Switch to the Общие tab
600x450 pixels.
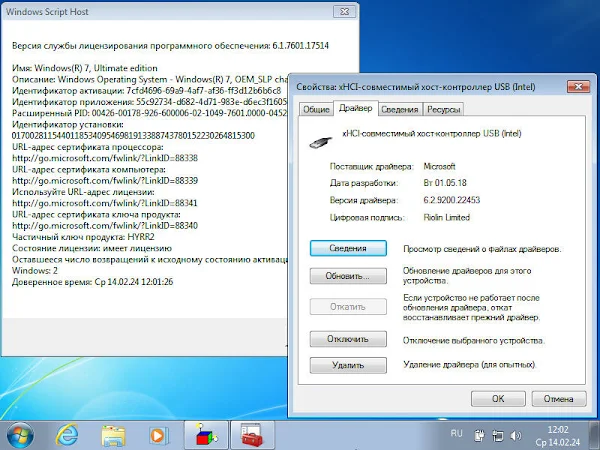[x=316, y=109]
